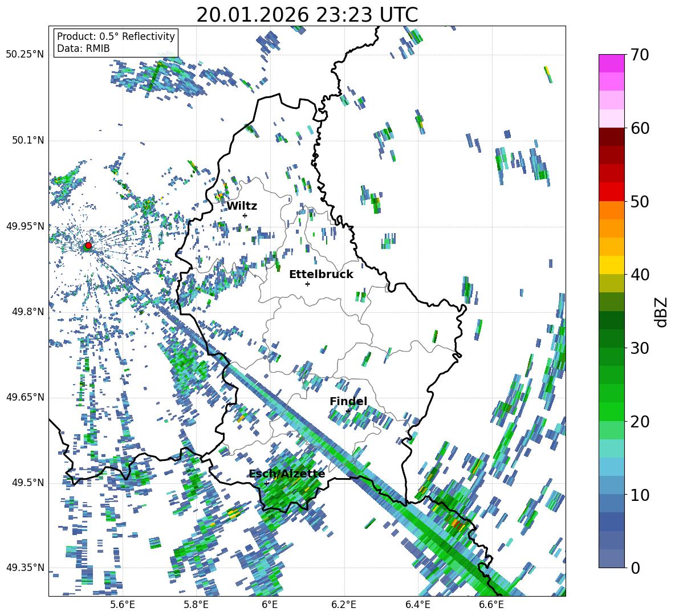Click the colorbar value 30

tap(640, 348)
